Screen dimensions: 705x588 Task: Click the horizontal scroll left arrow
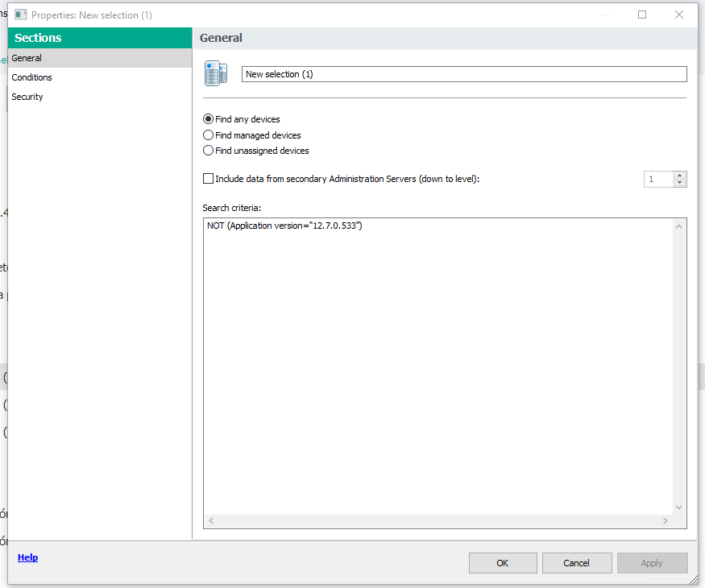[x=211, y=520]
